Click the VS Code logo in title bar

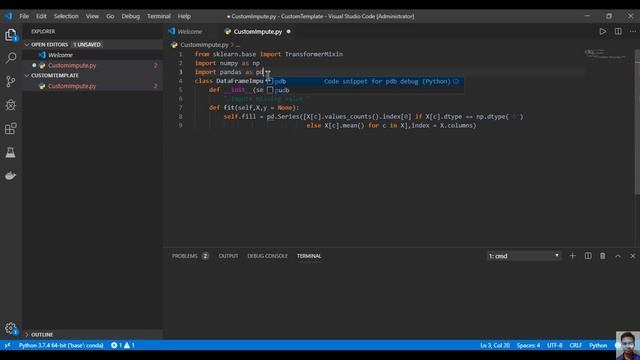pos(8,16)
